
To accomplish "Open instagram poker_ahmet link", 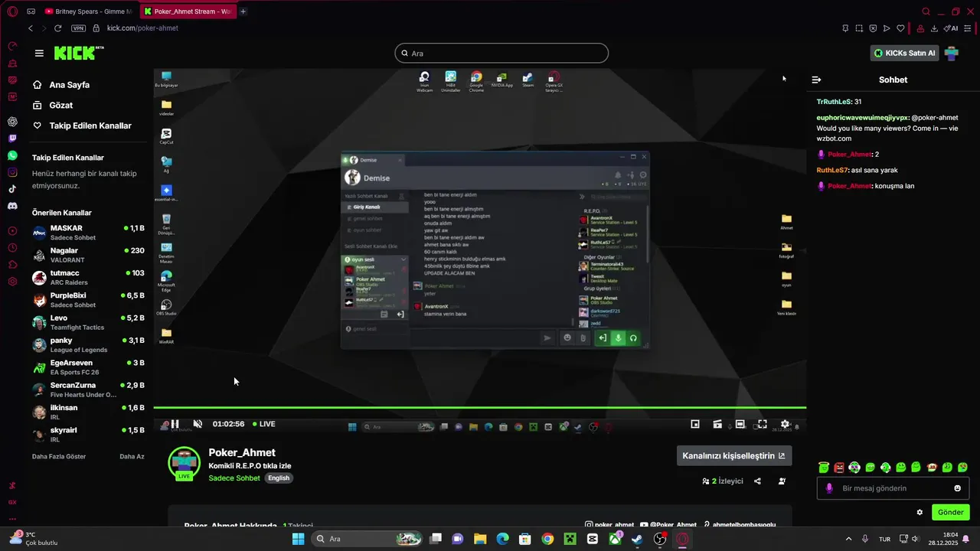I will click(x=609, y=525).
